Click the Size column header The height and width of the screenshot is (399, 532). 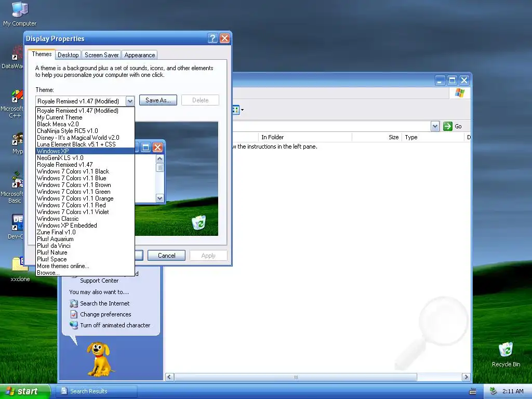pyautogui.click(x=377, y=137)
